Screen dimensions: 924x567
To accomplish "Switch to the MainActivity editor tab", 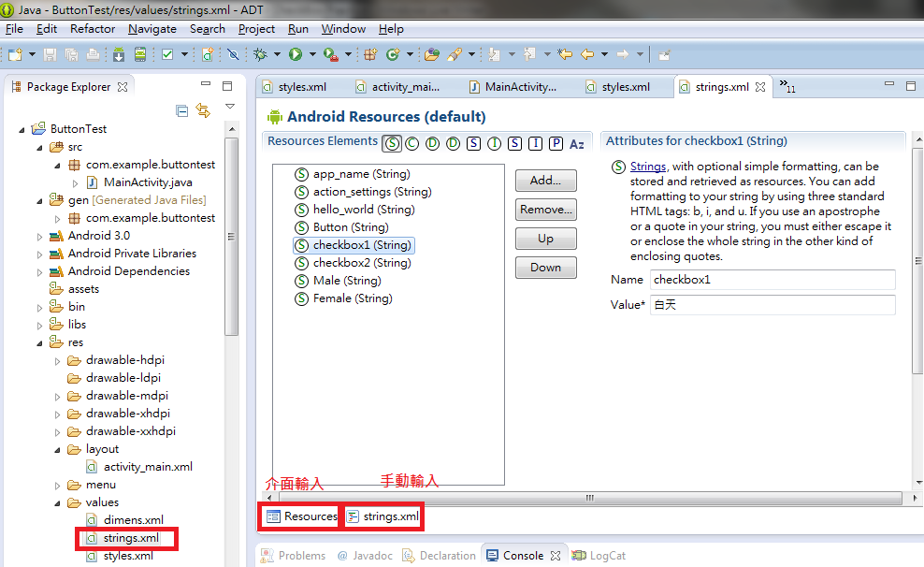I will [513, 87].
